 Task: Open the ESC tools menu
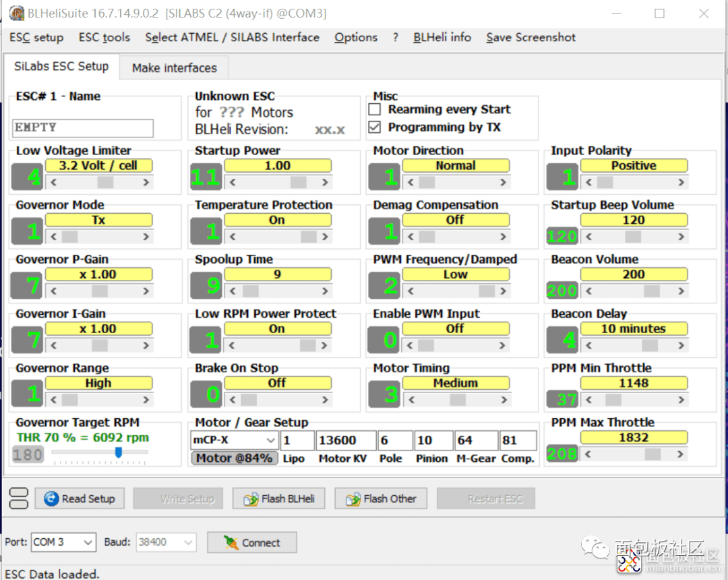pyautogui.click(x=104, y=37)
